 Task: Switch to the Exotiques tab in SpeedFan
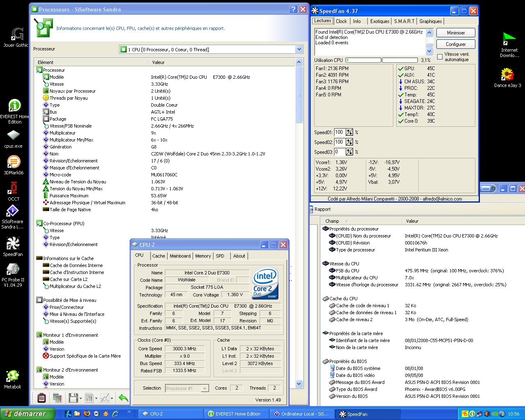pos(379,21)
